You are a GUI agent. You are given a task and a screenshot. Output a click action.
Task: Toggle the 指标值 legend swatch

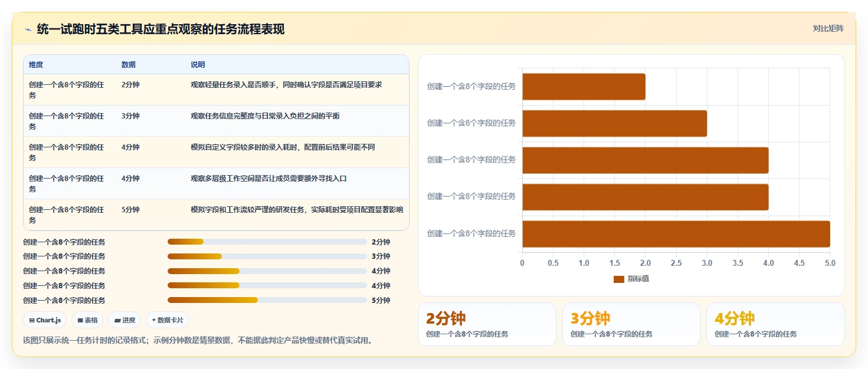(x=618, y=279)
